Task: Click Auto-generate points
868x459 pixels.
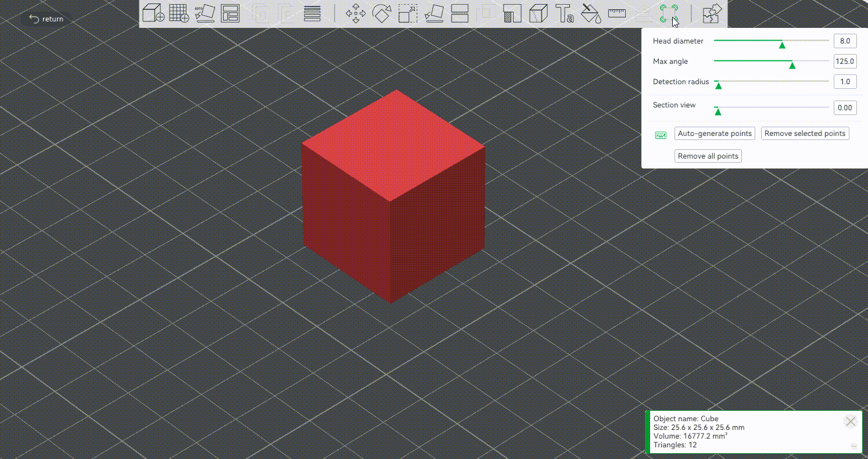Action: coord(715,134)
